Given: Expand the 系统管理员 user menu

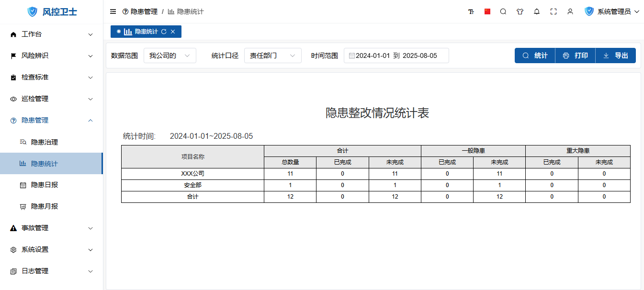Looking at the screenshot, I should [613, 11].
